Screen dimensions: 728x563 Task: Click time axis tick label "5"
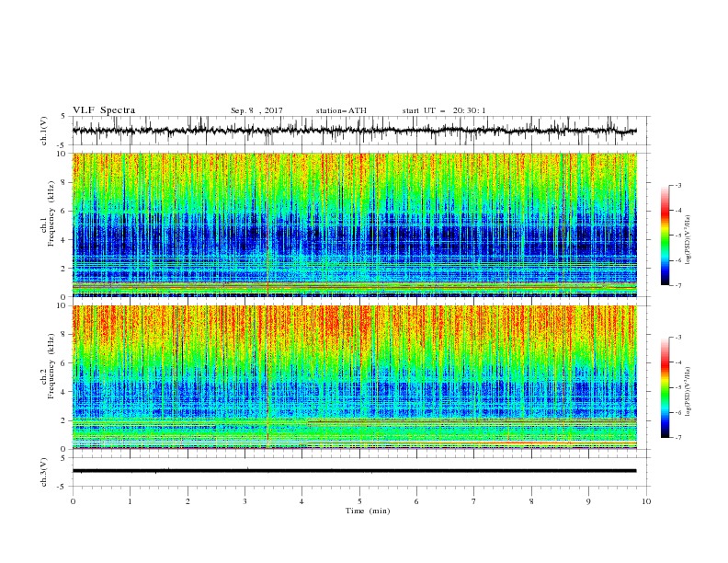359,501
